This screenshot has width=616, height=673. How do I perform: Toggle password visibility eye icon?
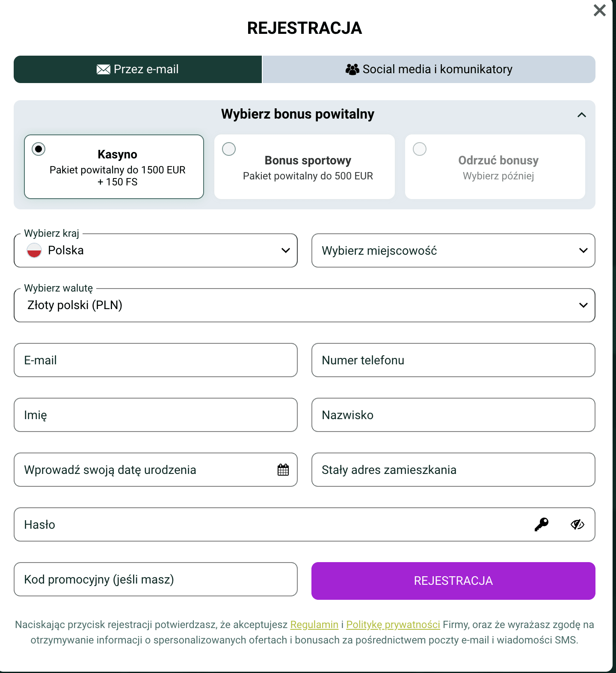click(577, 524)
